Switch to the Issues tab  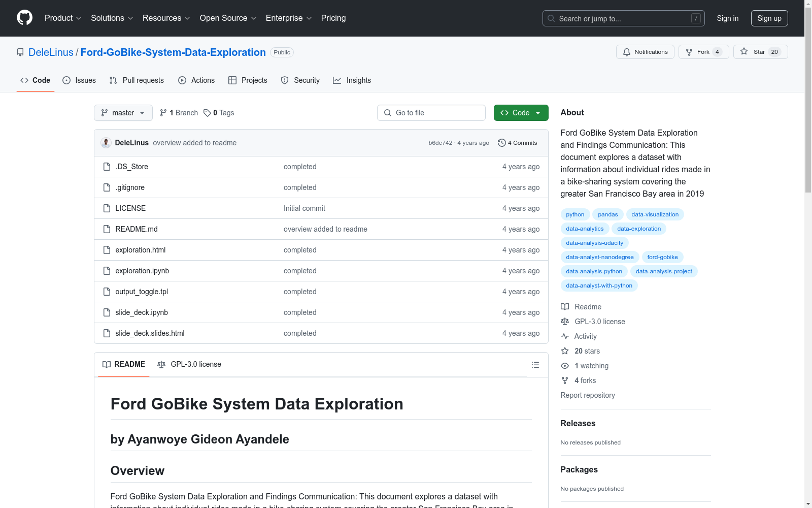click(x=79, y=80)
